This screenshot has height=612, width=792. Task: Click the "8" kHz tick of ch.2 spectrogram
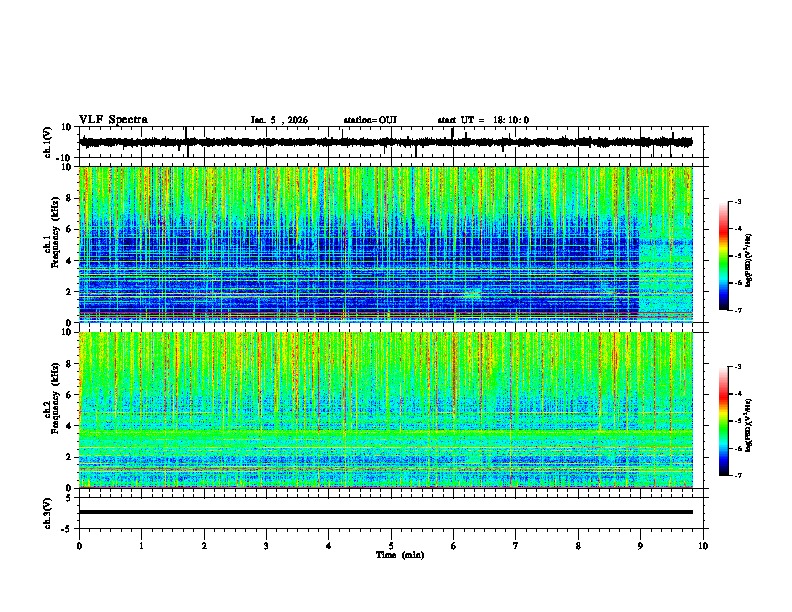69,364
